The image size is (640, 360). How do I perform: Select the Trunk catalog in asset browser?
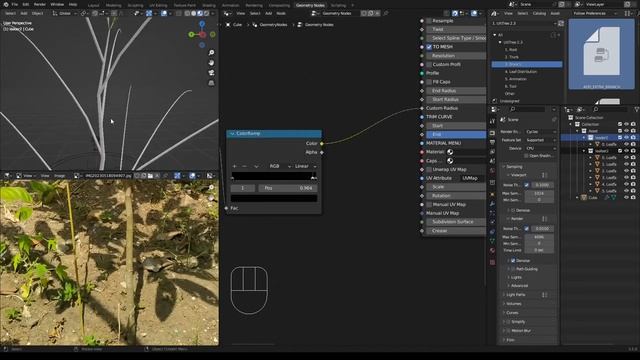(512, 57)
